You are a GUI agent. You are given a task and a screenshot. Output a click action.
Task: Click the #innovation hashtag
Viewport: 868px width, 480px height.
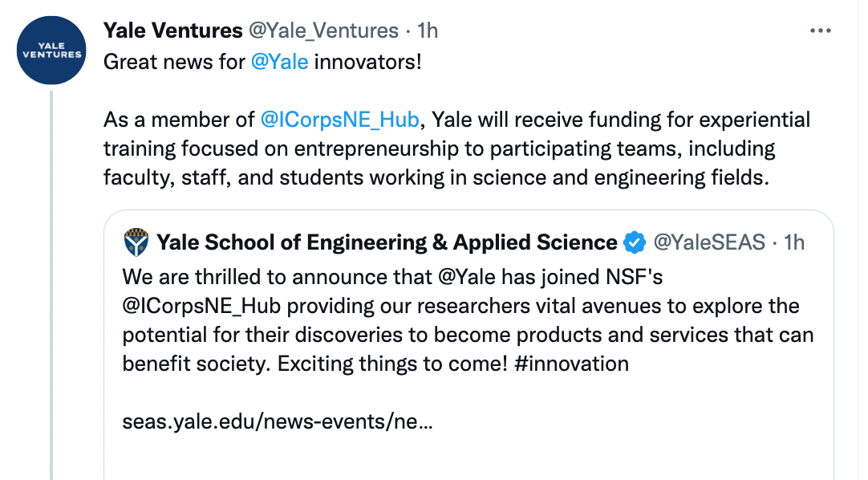[x=571, y=364]
